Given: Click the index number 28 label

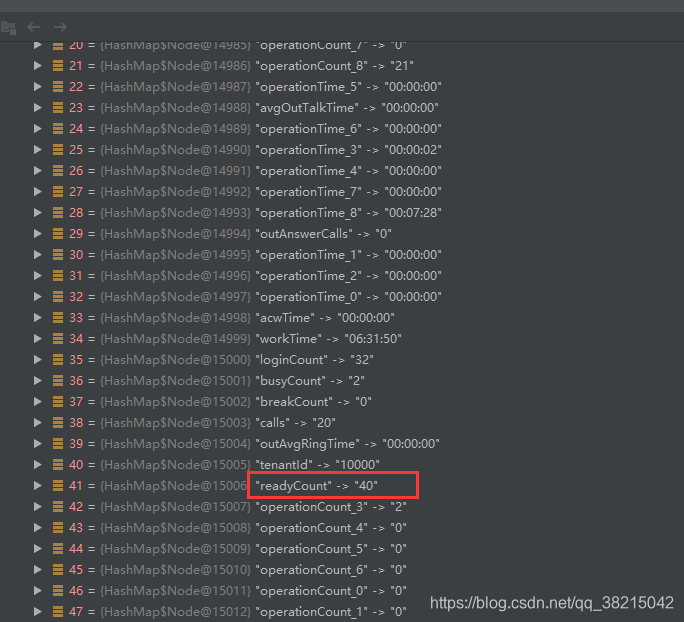Looking at the screenshot, I should 76,212.
